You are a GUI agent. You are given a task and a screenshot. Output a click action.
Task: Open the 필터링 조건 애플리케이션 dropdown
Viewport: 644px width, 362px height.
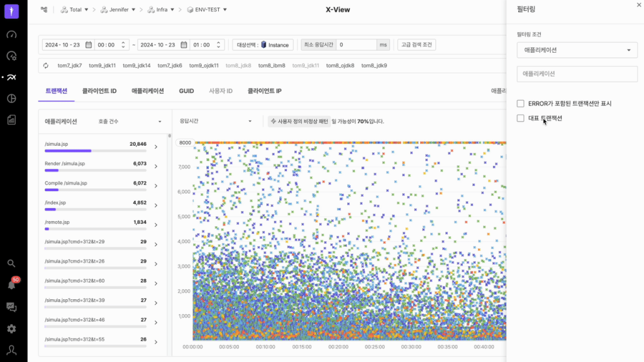(x=577, y=50)
